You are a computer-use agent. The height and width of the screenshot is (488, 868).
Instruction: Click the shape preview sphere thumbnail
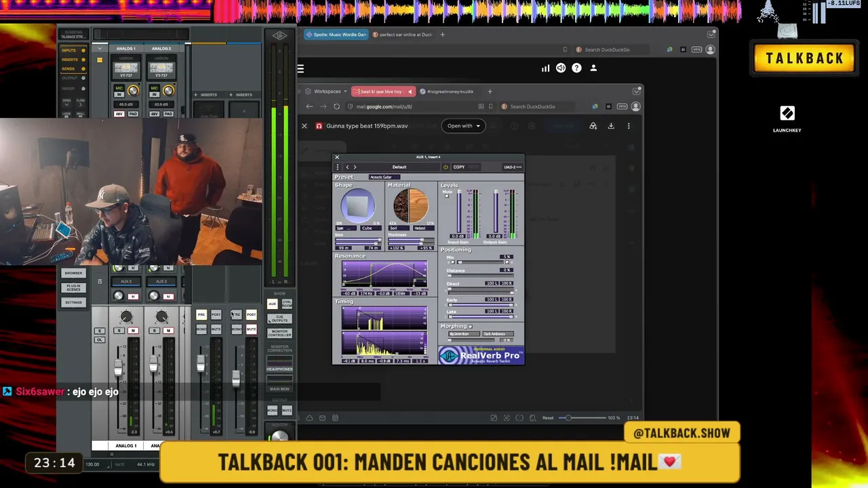point(357,206)
